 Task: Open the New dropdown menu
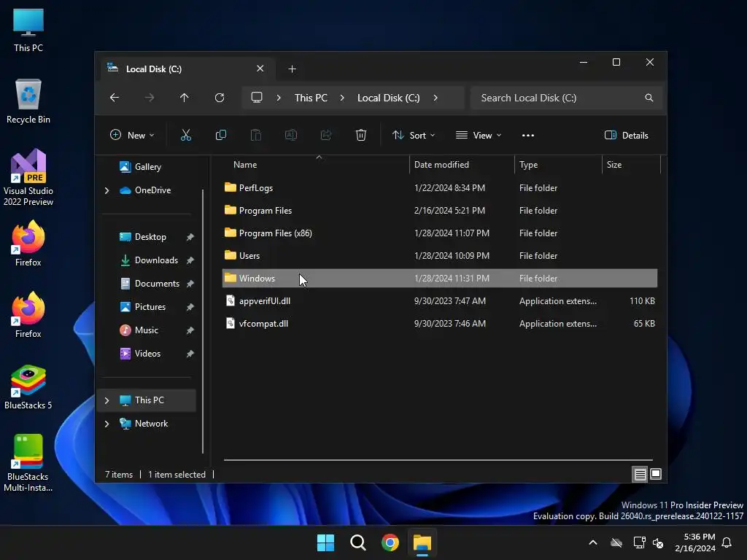tap(132, 135)
